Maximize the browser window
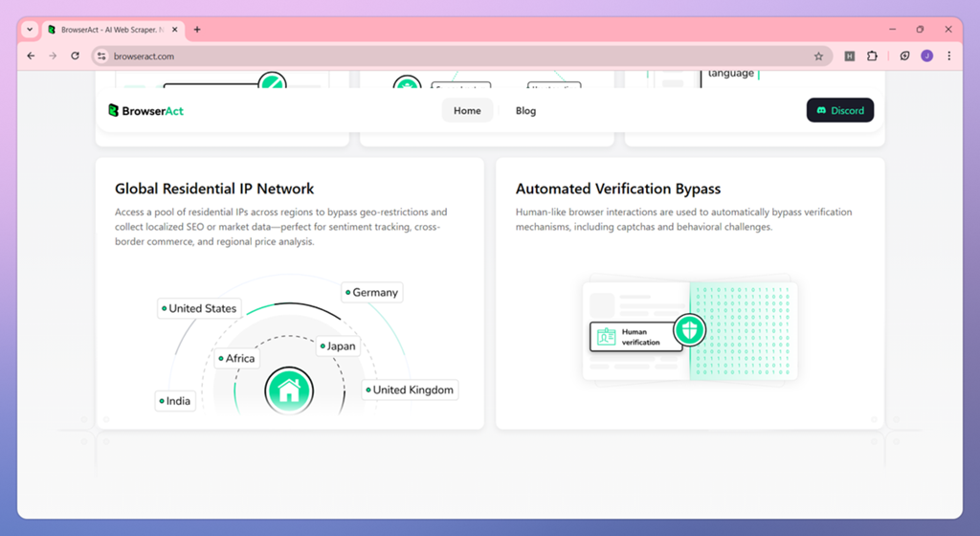 (x=920, y=30)
